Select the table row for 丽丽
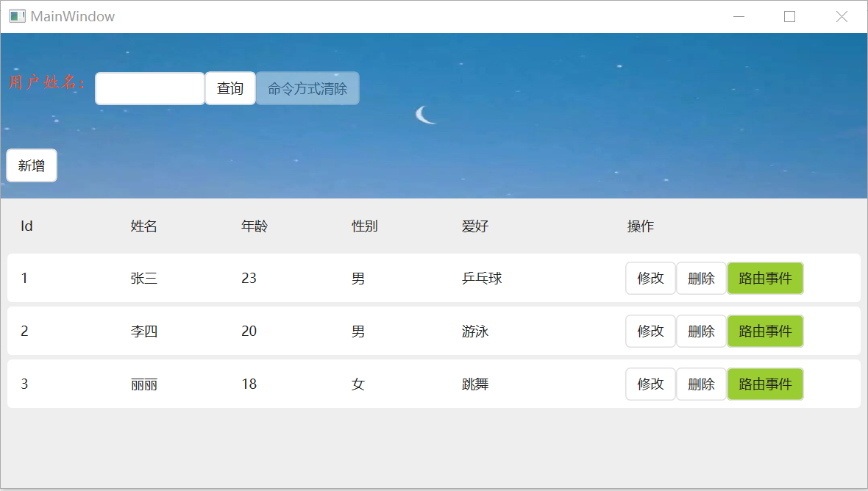The height and width of the screenshot is (491, 868). tap(294, 384)
